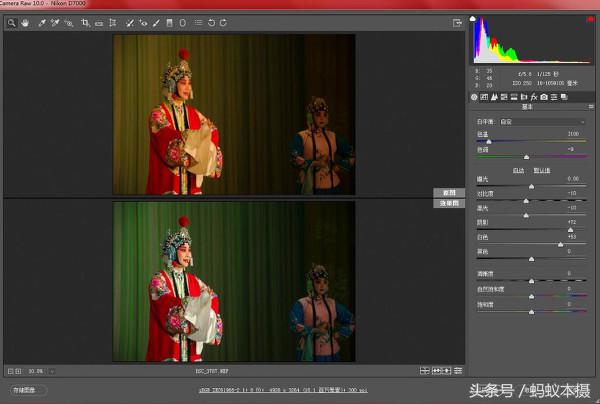Select the Transform tool
The image size is (600, 404).
tap(112, 23)
